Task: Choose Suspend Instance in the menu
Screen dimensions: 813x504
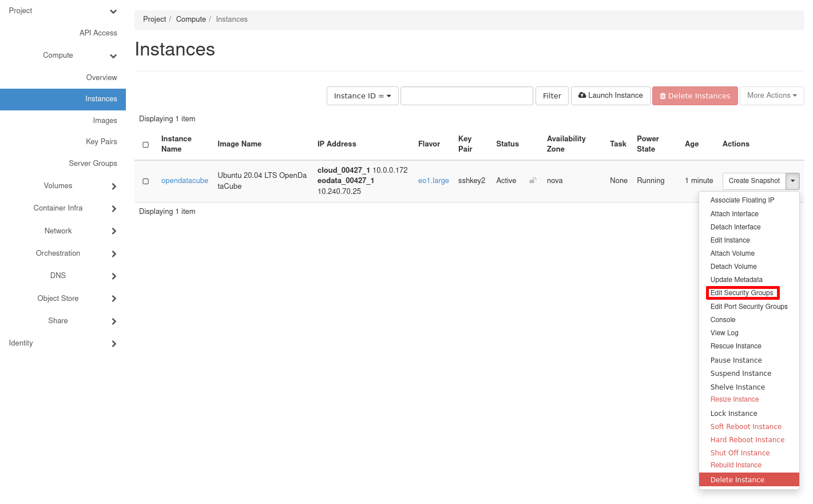Action: pos(740,374)
